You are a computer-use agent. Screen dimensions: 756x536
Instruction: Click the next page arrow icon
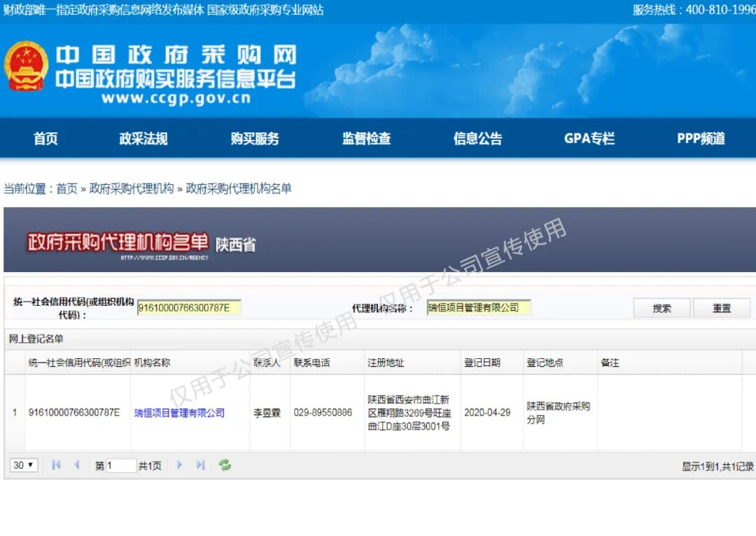pos(180,465)
